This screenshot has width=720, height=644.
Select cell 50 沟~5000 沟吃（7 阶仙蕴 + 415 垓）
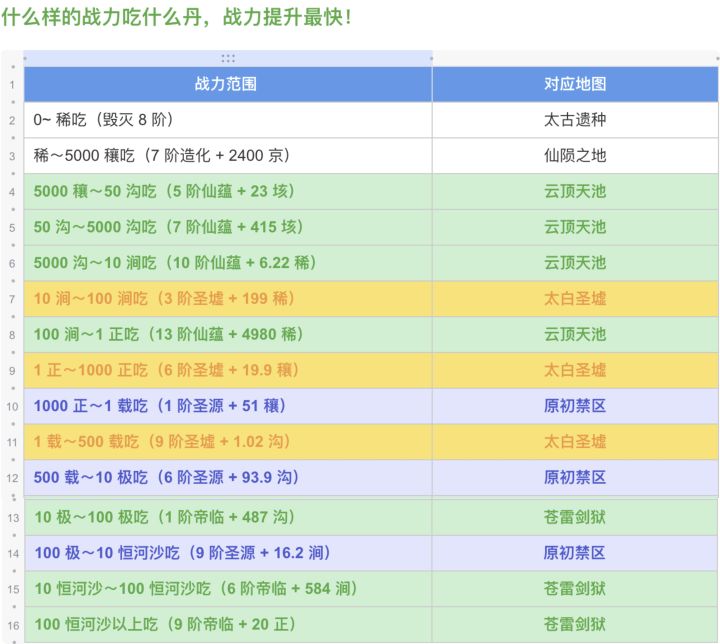(x=228, y=227)
